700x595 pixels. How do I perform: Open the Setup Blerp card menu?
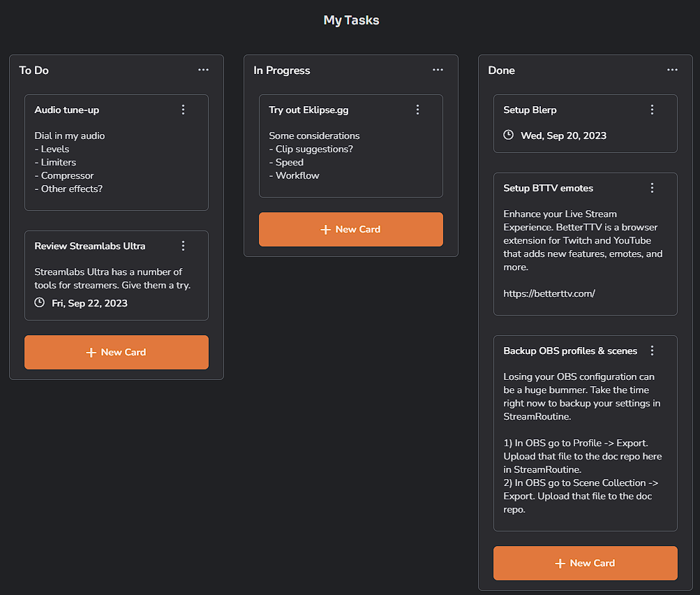(652, 110)
